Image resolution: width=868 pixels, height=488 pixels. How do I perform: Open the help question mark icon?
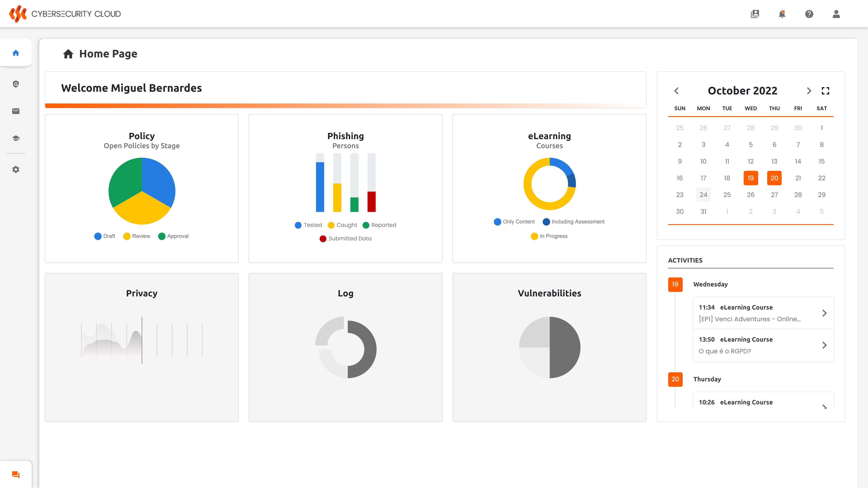pos(809,14)
